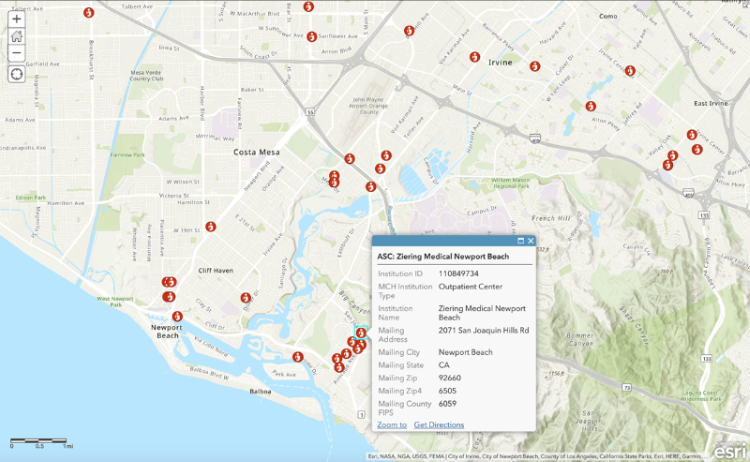
Task: Select the marker above Alton Pkwy label
Action: tap(591, 106)
